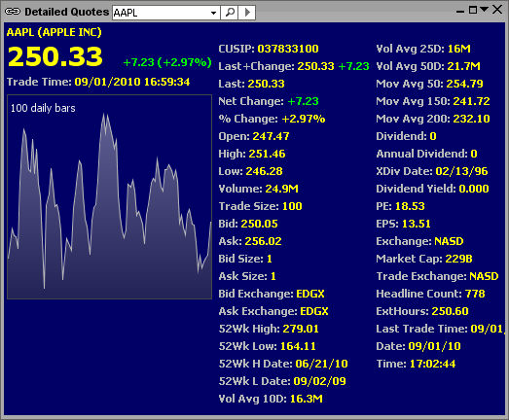Click the High 251.46 row
The image size is (509, 420).
pyautogui.click(x=252, y=154)
